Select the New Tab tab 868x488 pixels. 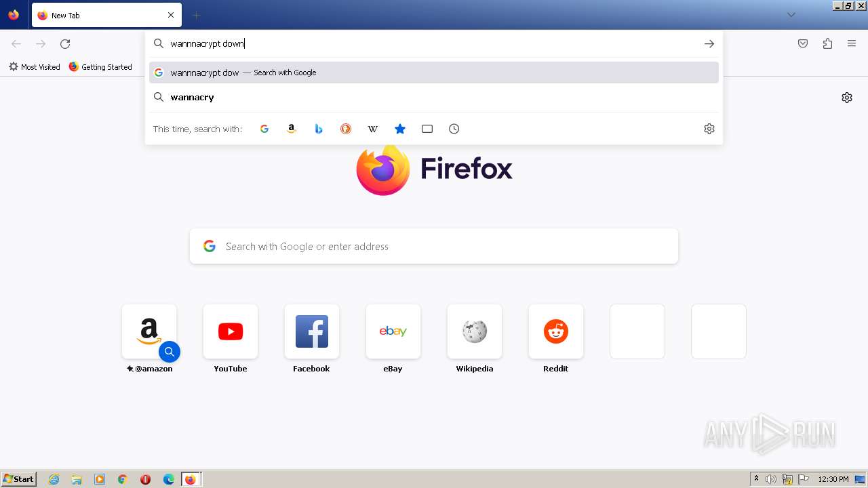pyautogui.click(x=106, y=15)
